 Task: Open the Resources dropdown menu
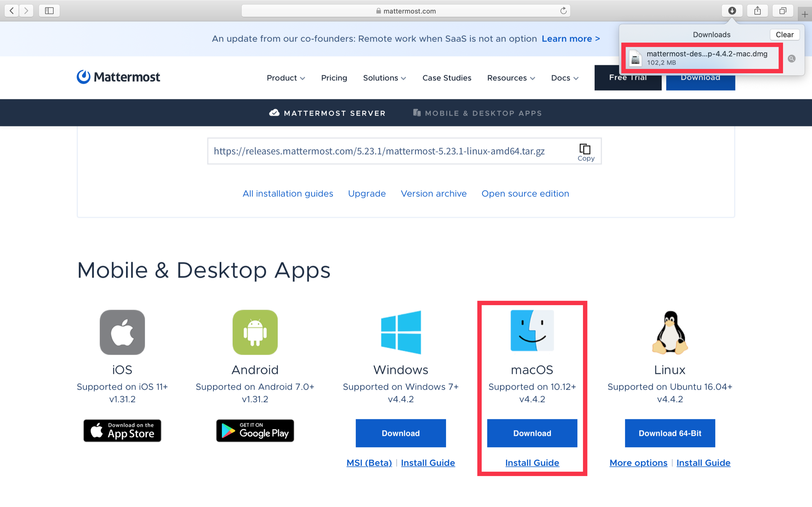(x=511, y=78)
